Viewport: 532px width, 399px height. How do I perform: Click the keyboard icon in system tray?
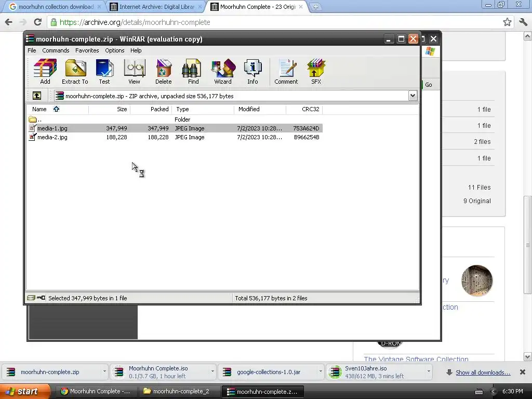478,392
